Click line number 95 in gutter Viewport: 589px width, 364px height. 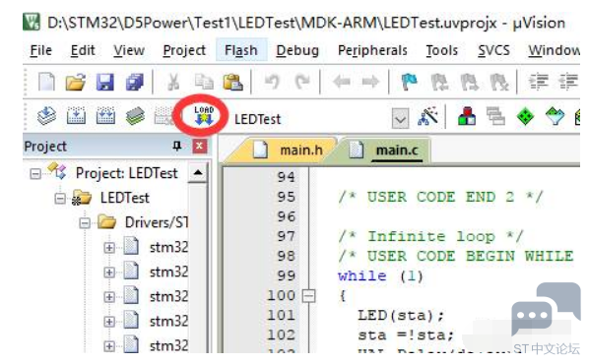point(286,197)
